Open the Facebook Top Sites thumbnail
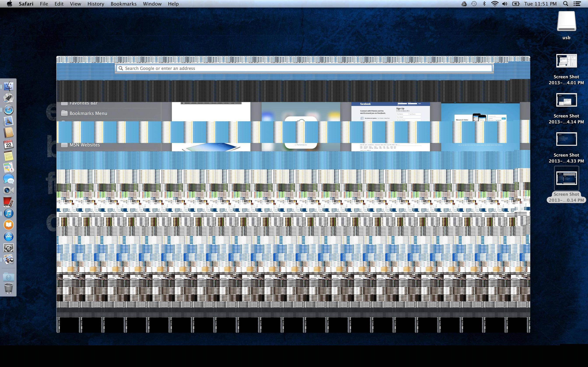Screen dimensions: 588x367 point(390,112)
